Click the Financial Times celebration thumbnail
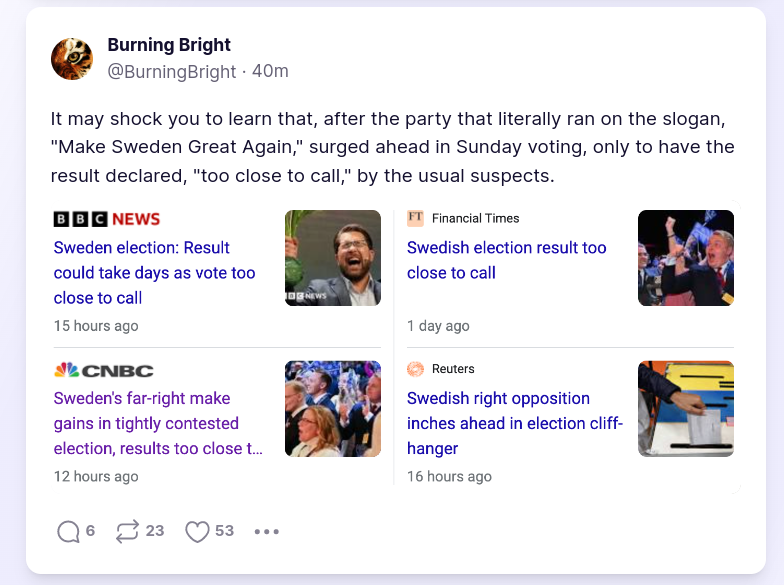 click(686, 258)
